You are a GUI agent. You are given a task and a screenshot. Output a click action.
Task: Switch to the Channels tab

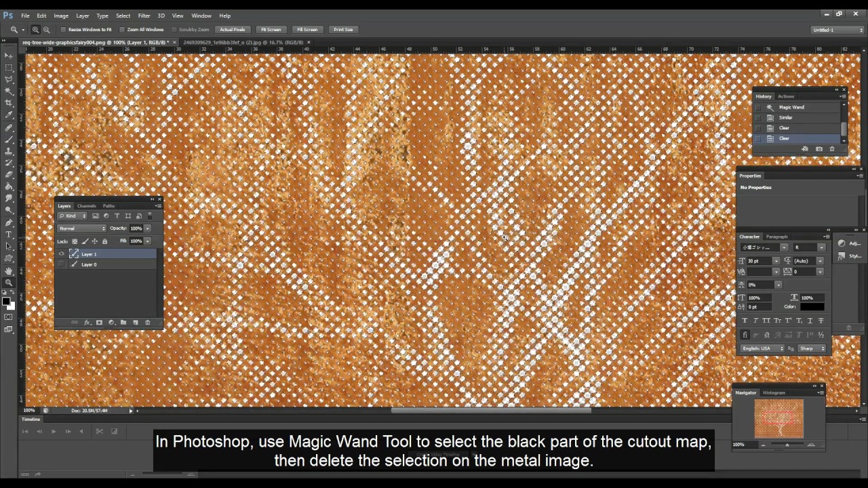coord(86,206)
